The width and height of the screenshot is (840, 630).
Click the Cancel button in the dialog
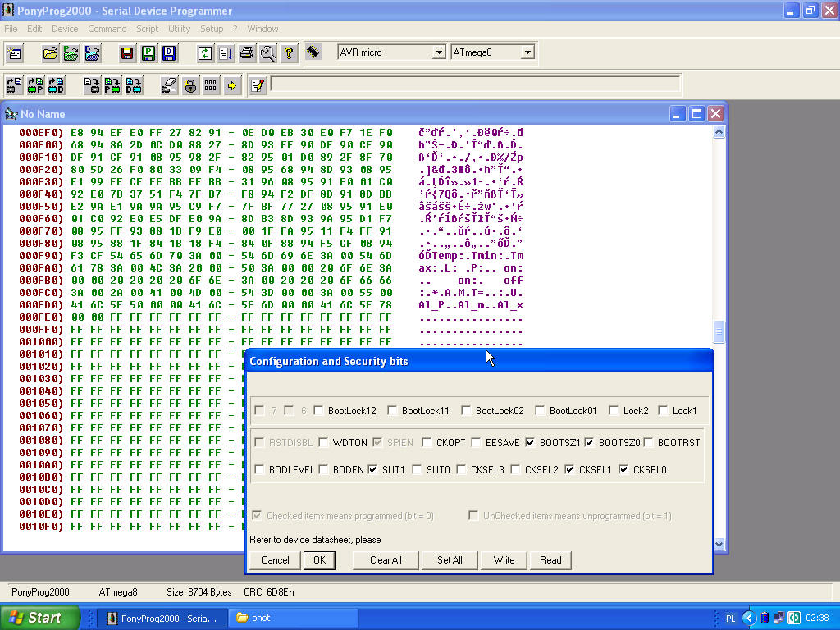[276, 559]
